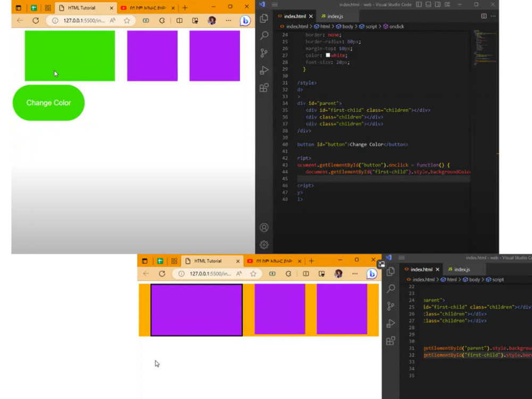Expand script breadcrumb in bottom VS Code
The width and height of the screenshot is (532, 399).
click(x=495, y=280)
